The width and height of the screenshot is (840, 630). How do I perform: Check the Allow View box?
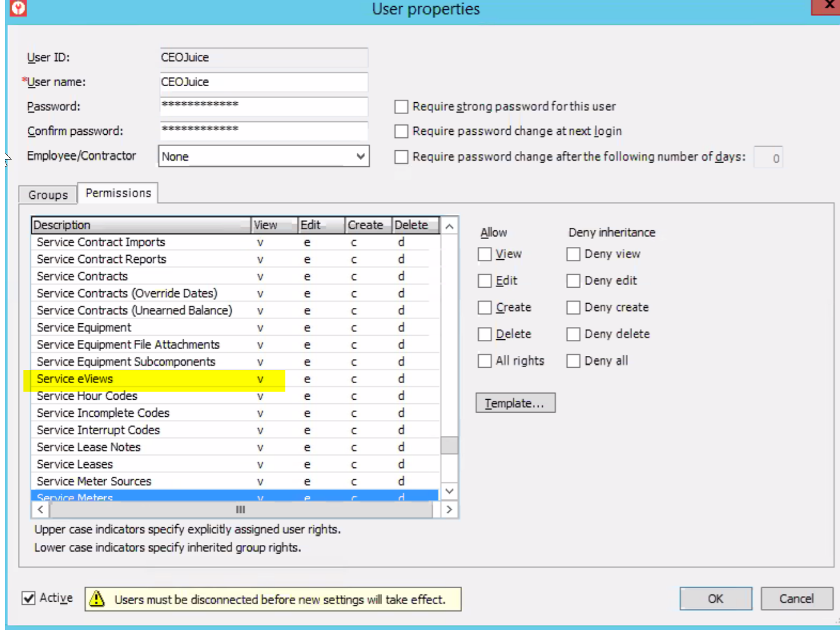coord(485,254)
